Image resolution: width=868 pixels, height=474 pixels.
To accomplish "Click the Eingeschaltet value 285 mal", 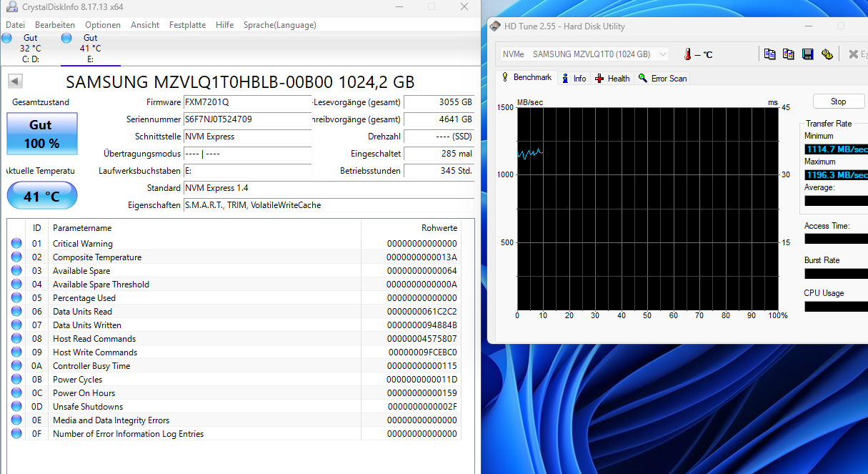I will (439, 154).
